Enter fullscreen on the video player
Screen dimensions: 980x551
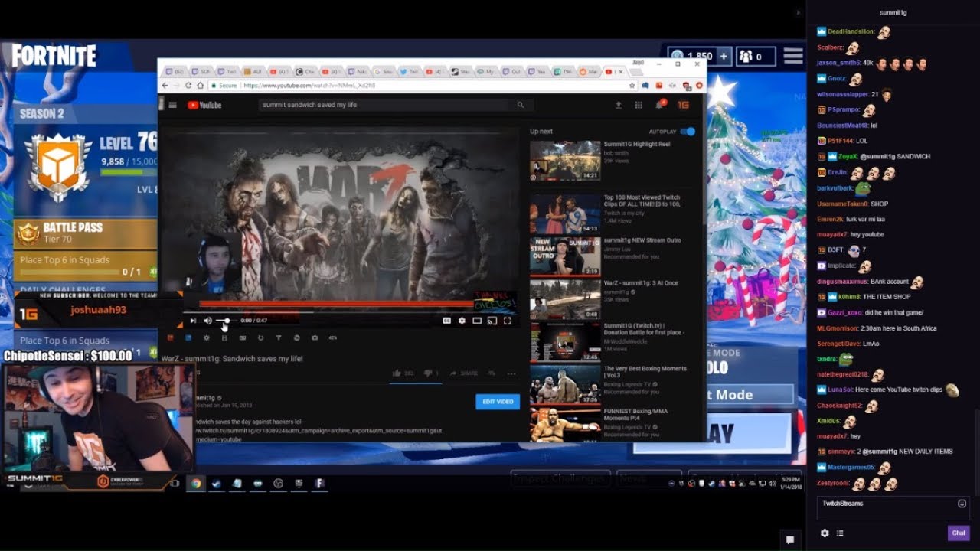tap(508, 321)
